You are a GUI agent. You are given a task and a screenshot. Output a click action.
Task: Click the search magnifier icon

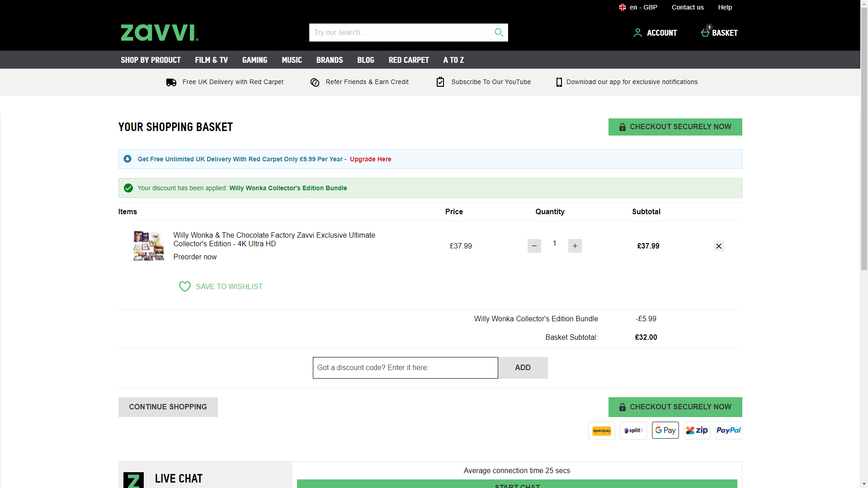pos(499,33)
